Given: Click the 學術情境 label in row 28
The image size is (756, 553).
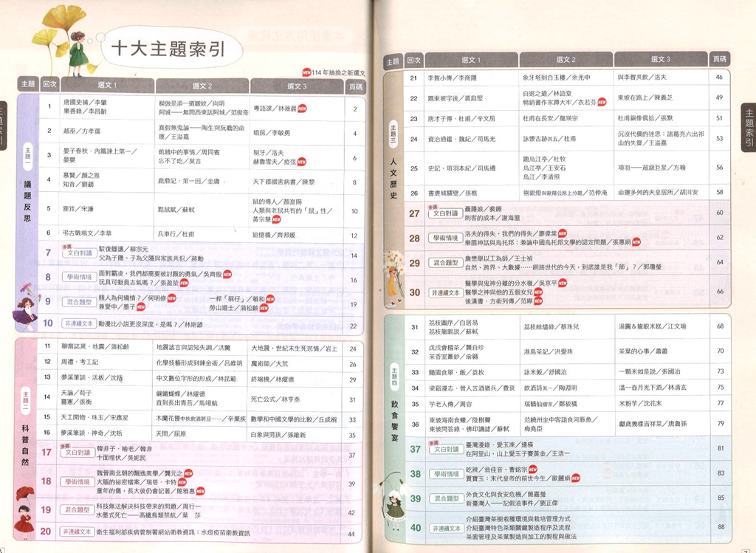Looking at the screenshot, I should (x=445, y=238).
